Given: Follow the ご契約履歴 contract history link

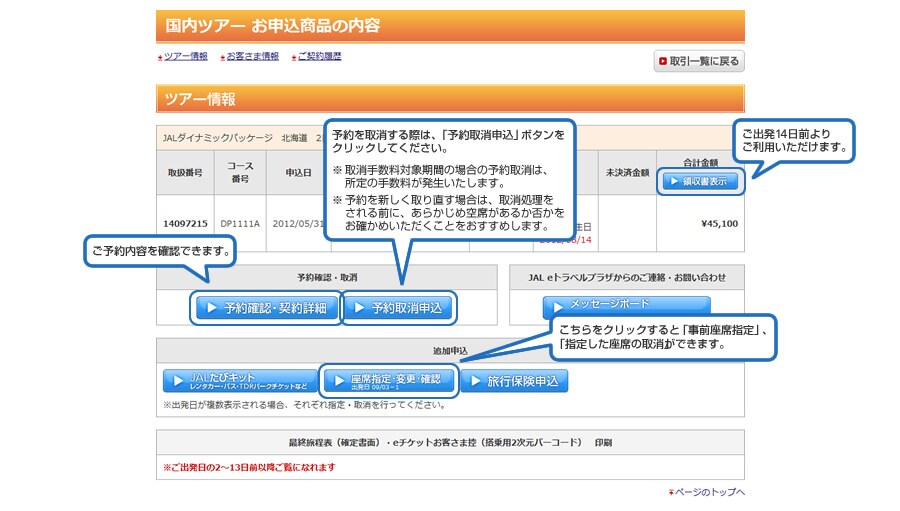Looking at the screenshot, I should point(318,57).
